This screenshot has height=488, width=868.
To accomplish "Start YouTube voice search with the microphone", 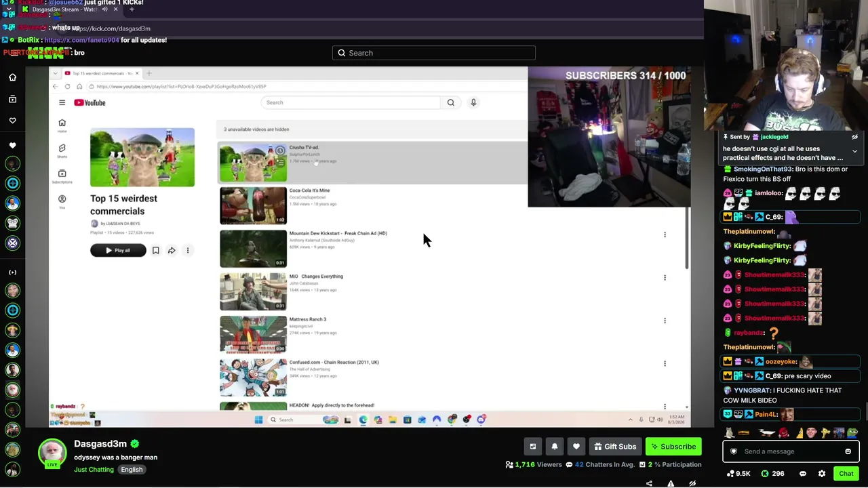I will point(473,102).
